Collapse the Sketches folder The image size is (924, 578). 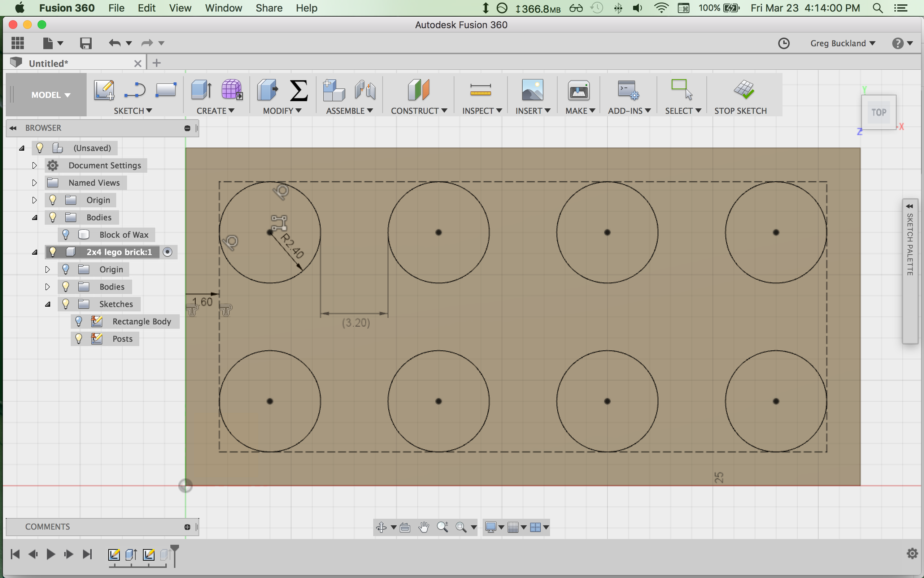point(47,304)
